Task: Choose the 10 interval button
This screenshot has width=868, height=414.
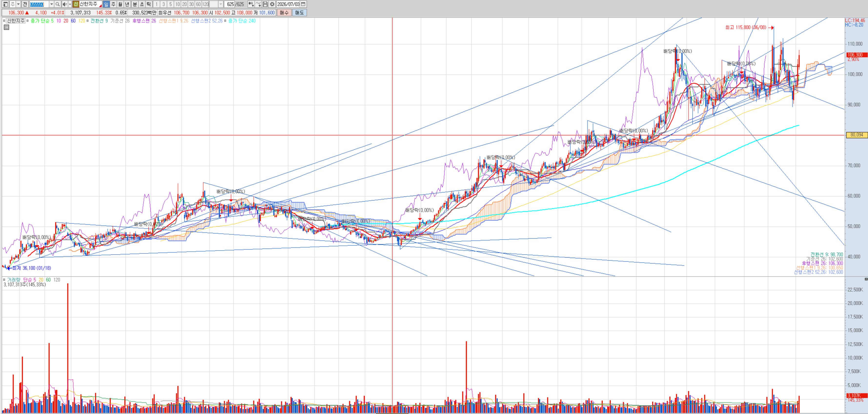Action: [178, 4]
